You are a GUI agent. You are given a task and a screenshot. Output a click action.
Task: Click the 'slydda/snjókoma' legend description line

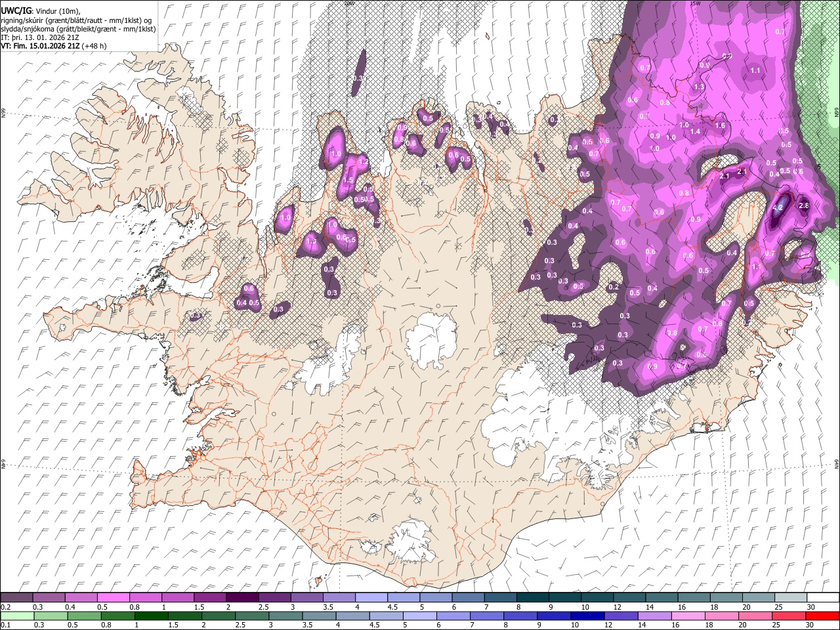coord(78,29)
